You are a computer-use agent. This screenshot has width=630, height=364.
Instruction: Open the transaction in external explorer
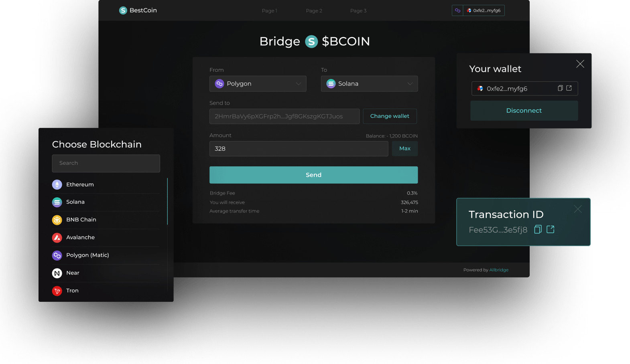[551, 229]
